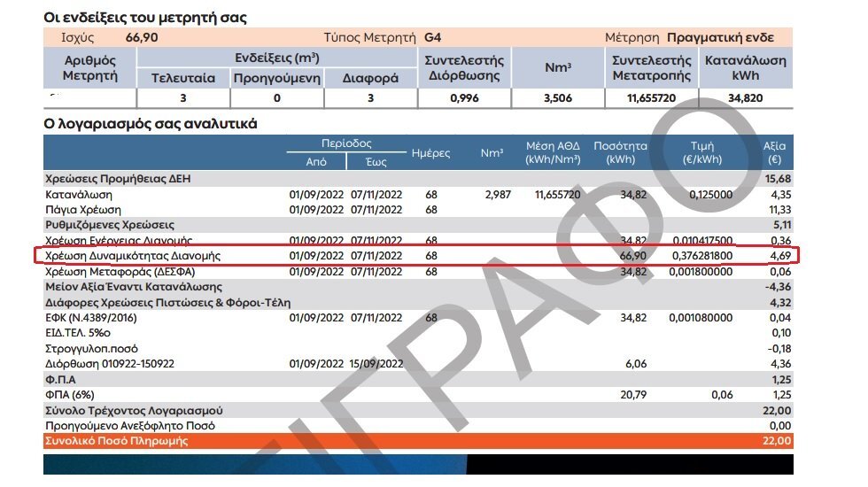Select the regulated charges total 5,11
This screenshot has height=487, width=868.
[x=782, y=225]
